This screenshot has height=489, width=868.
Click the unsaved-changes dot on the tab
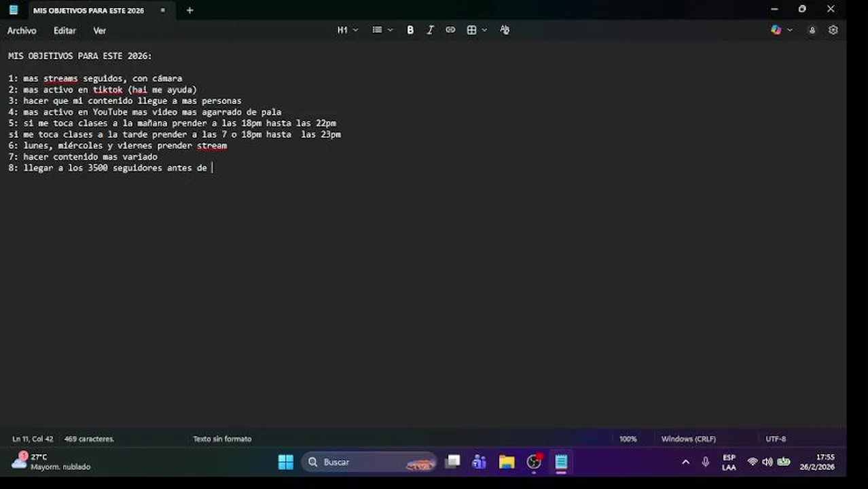(x=163, y=10)
